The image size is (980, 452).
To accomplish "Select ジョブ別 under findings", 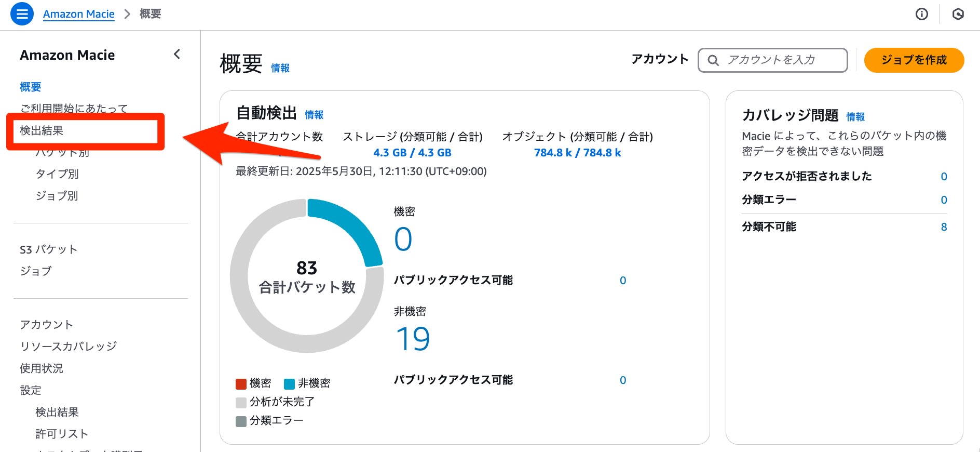I will coord(57,196).
